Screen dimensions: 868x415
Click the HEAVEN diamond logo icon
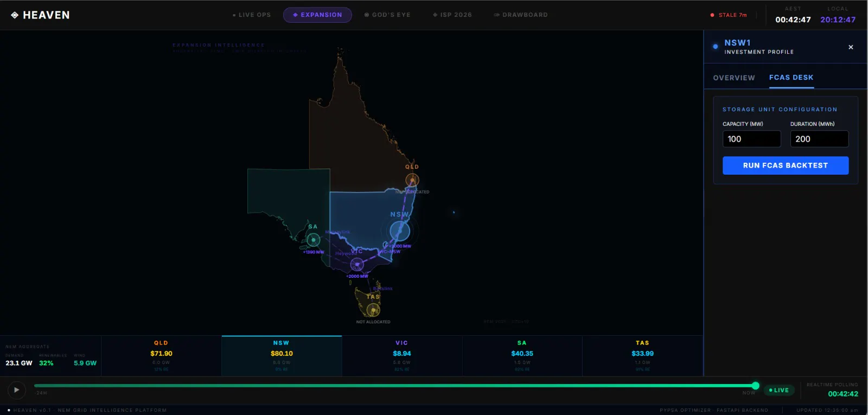pos(15,15)
